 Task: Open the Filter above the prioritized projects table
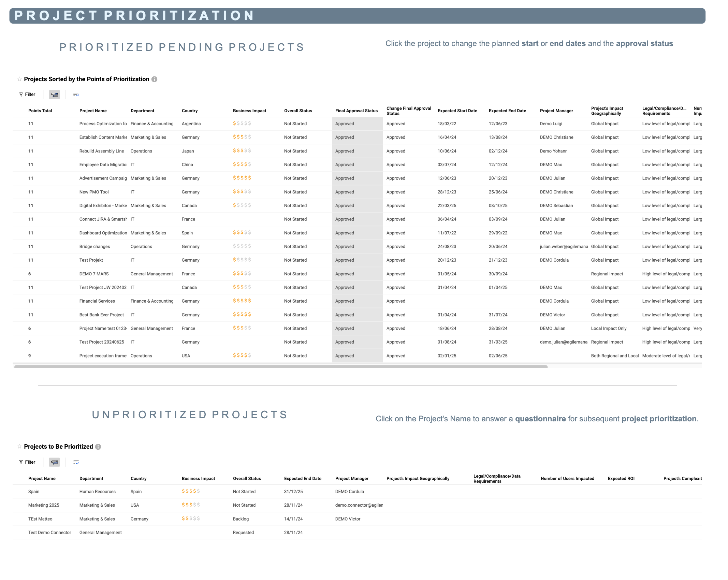pyautogui.click(x=27, y=95)
